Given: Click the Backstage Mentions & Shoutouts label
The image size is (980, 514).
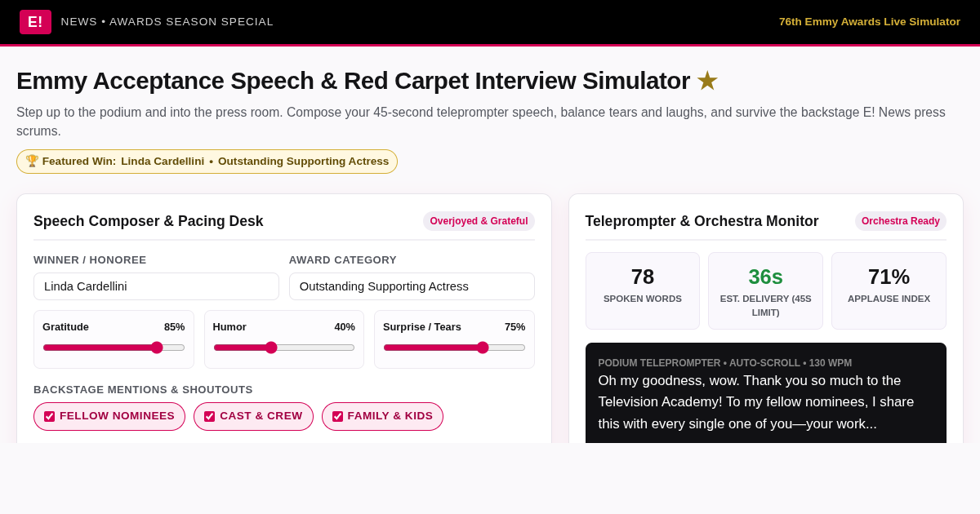Looking at the screenshot, I should 143,390.
